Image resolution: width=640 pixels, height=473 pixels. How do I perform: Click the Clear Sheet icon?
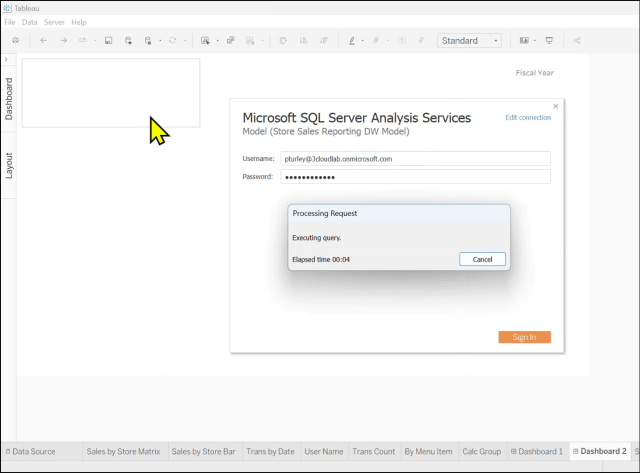[250, 40]
